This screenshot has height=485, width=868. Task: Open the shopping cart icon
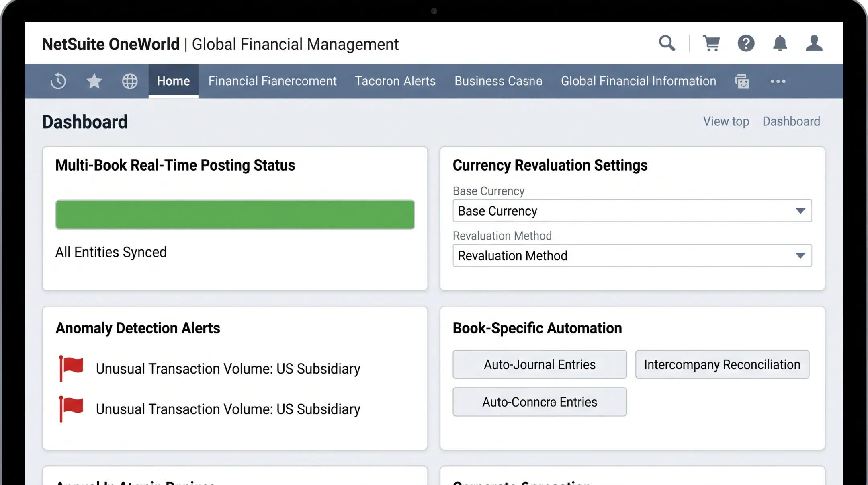[x=711, y=43]
